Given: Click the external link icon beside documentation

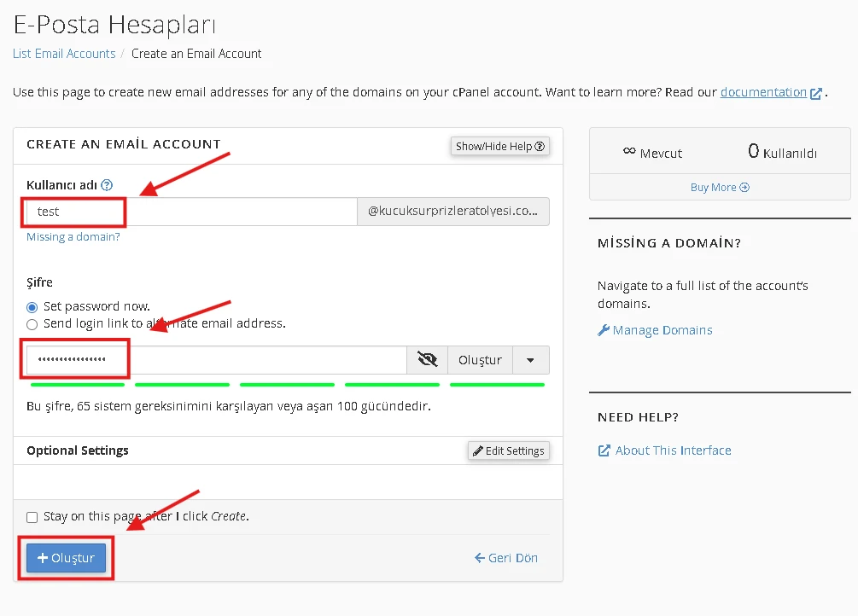Looking at the screenshot, I should [x=816, y=91].
